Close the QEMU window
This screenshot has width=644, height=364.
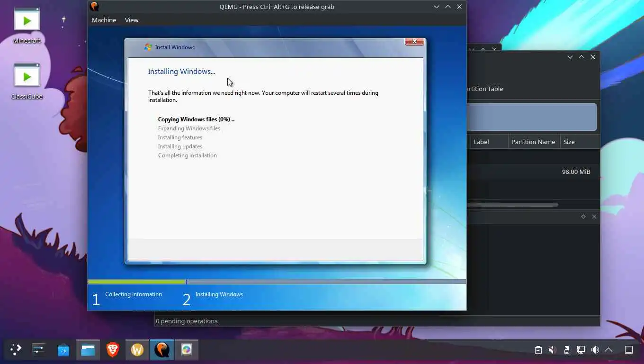tap(459, 7)
